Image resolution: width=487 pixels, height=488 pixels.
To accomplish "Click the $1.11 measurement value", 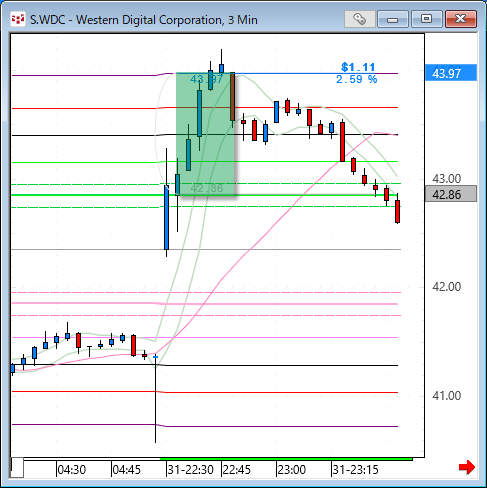I will pos(358,67).
